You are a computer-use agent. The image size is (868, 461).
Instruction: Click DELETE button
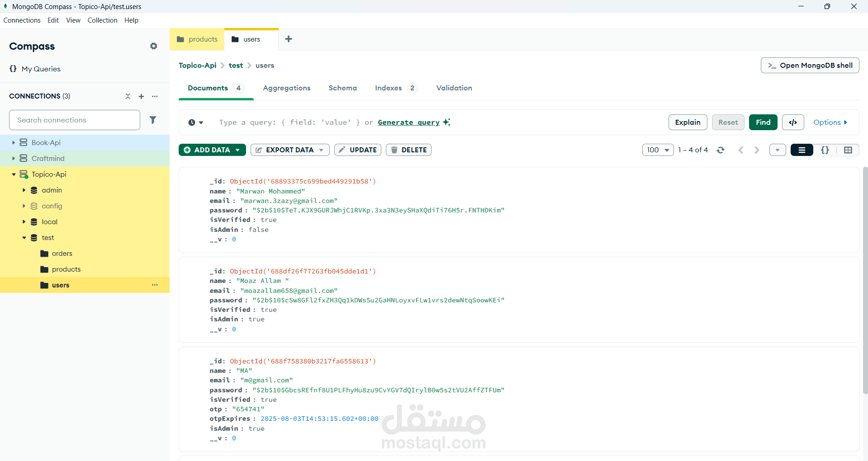408,150
